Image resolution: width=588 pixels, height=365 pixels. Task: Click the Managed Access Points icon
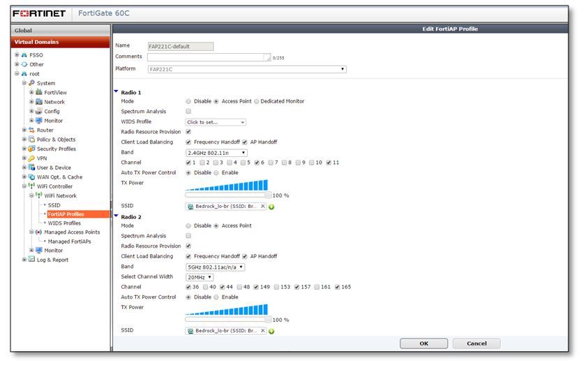coord(39,232)
